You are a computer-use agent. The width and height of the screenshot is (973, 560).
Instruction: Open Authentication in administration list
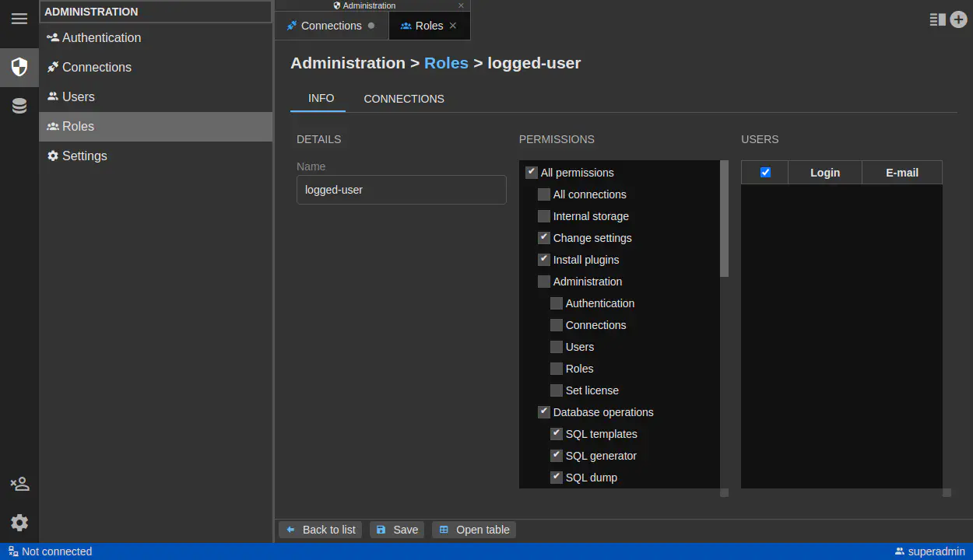[x=156, y=37]
